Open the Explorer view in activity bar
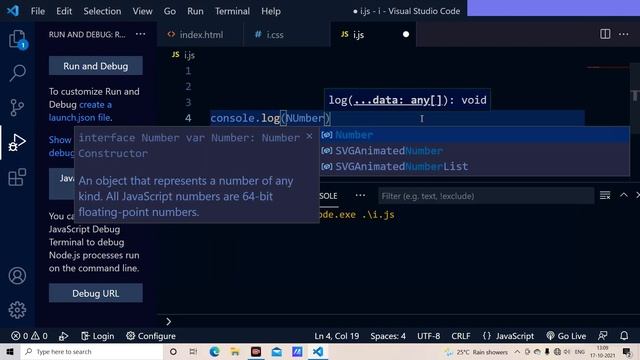 pos(17,39)
